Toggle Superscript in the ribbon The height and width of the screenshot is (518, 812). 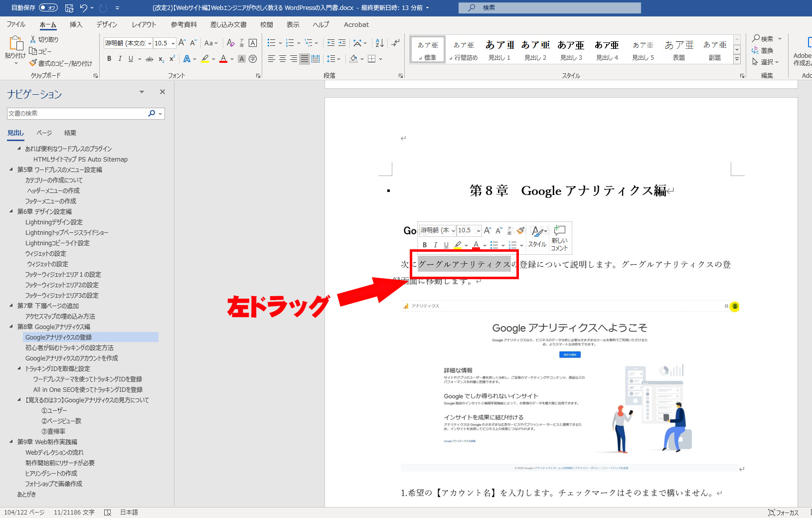(x=172, y=59)
